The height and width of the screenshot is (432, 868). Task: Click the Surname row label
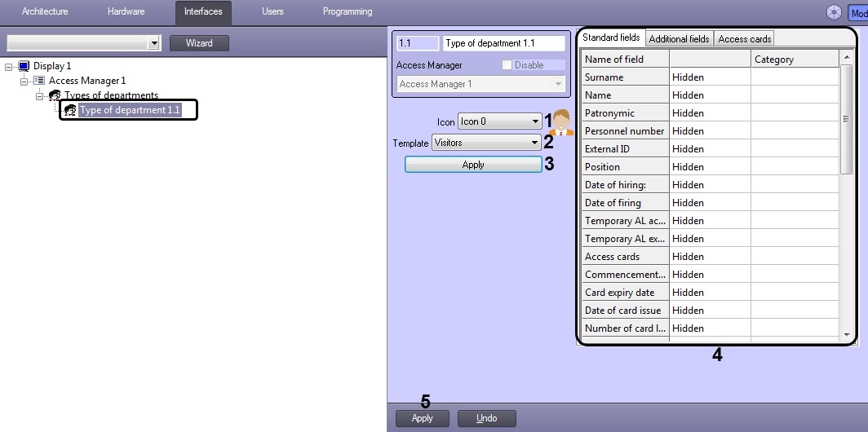(625, 77)
